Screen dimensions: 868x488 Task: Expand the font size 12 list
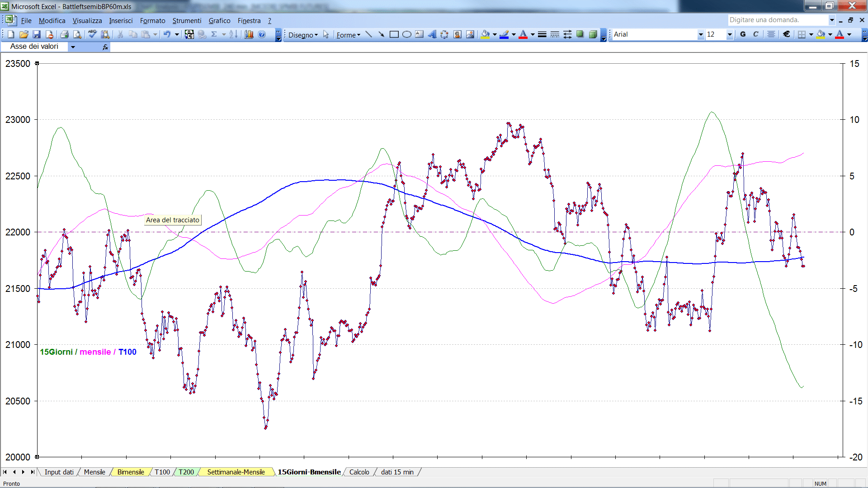coord(729,34)
